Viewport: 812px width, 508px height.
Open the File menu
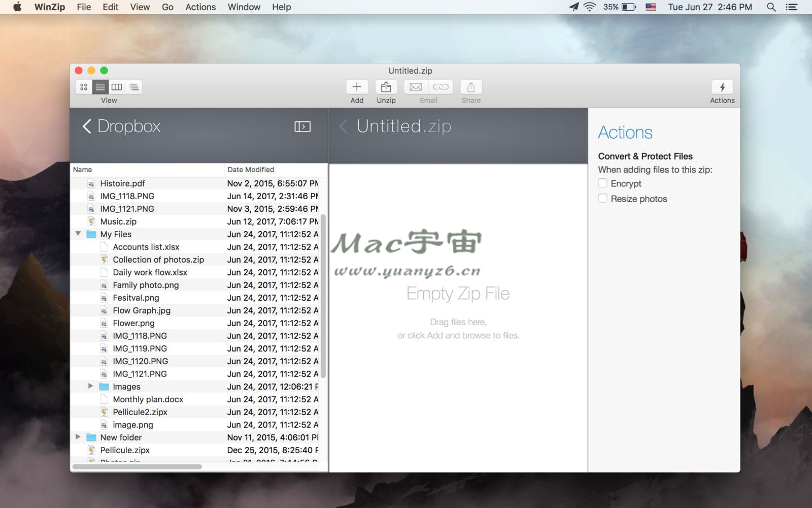click(x=84, y=7)
